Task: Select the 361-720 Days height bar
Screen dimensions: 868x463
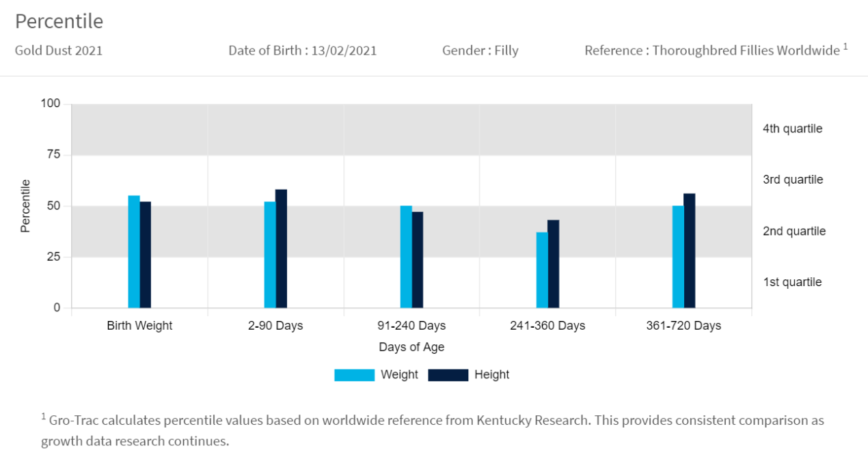Action: pyautogui.click(x=690, y=251)
